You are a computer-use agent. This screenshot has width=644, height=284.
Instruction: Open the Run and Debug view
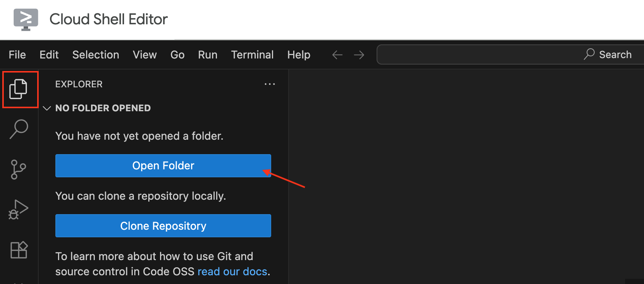tap(19, 210)
